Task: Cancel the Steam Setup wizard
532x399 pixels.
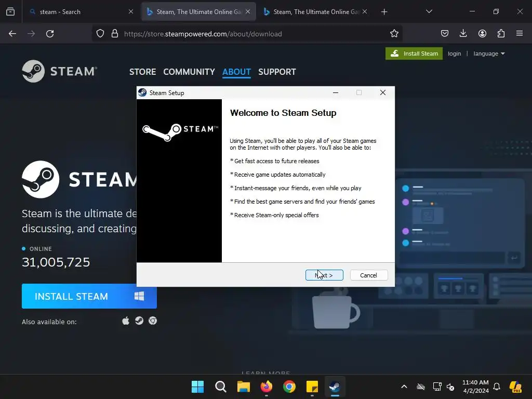Action: coord(368,275)
